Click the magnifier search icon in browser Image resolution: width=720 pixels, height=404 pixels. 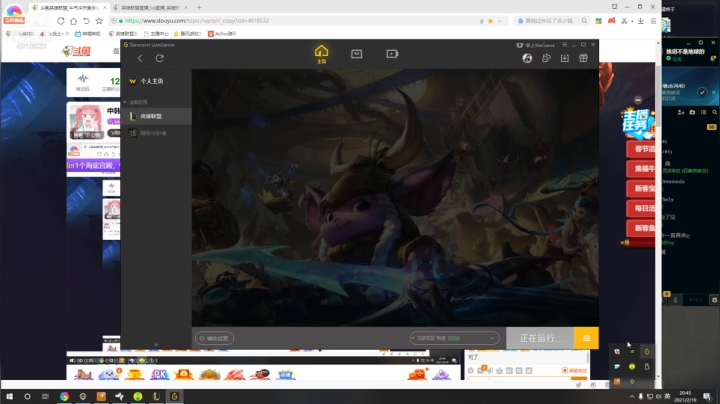(584, 21)
